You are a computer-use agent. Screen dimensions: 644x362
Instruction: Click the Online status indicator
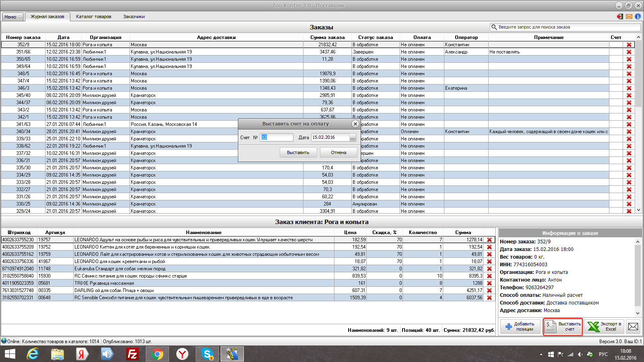coord(10,341)
